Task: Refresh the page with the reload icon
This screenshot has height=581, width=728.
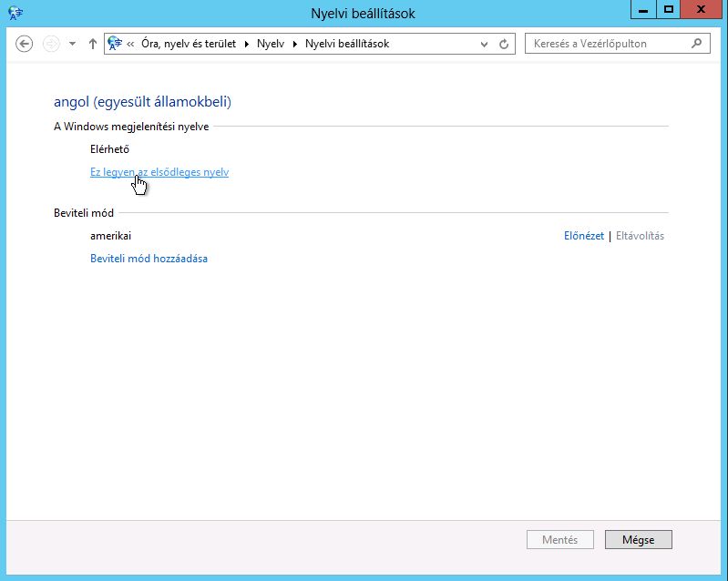Action: click(x=504, y=44)
